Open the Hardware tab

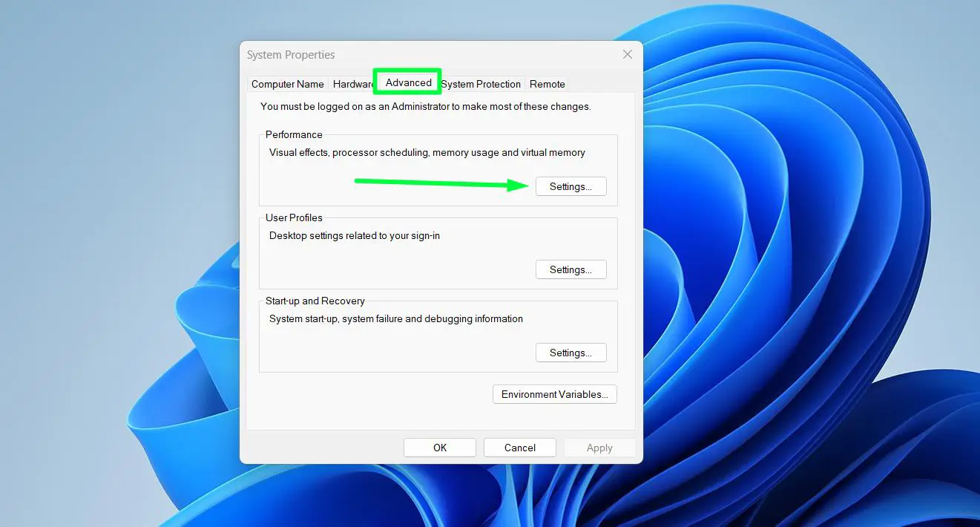(x=352, y=84)
